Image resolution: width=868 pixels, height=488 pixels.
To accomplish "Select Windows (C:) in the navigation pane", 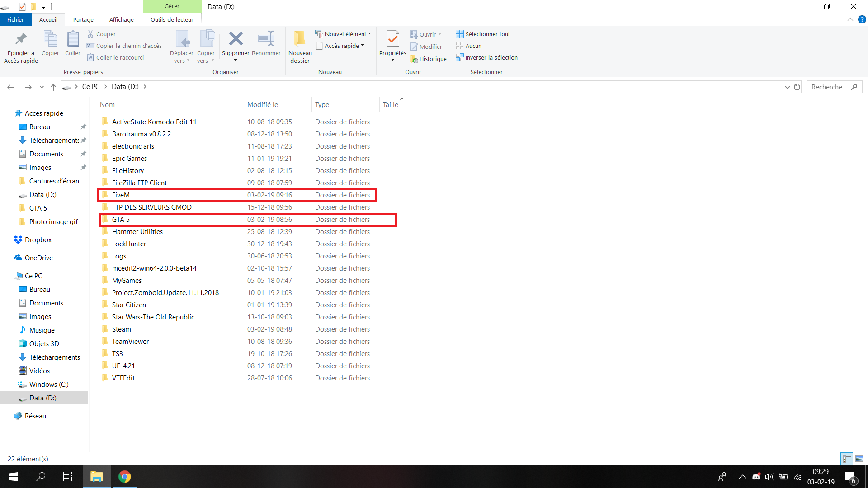I will (x=49, y=385).
